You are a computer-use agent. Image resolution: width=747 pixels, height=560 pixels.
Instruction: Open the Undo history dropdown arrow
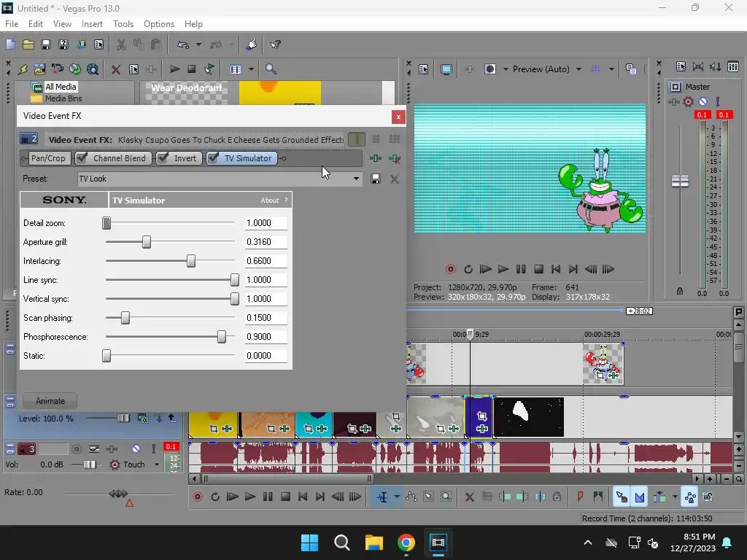coord(198,44)
